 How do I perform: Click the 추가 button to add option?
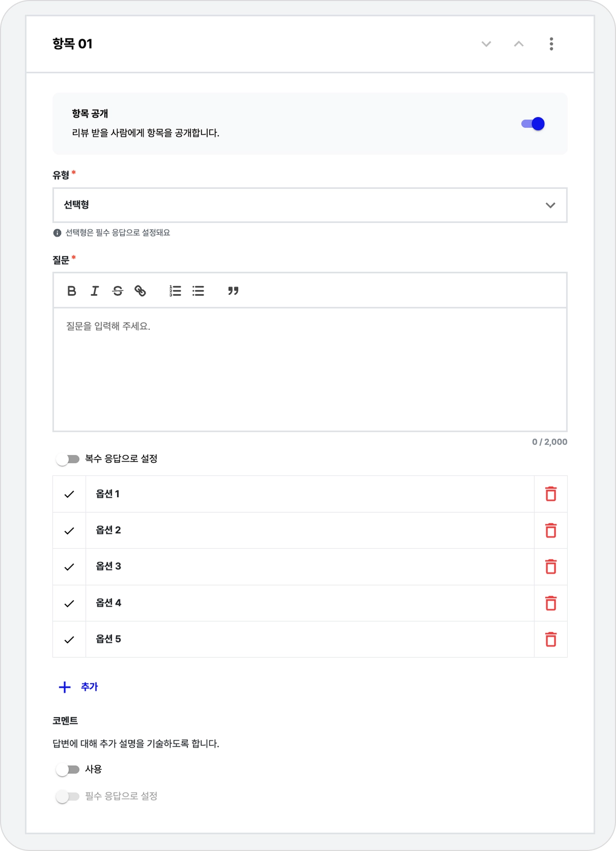pos(79,687)
